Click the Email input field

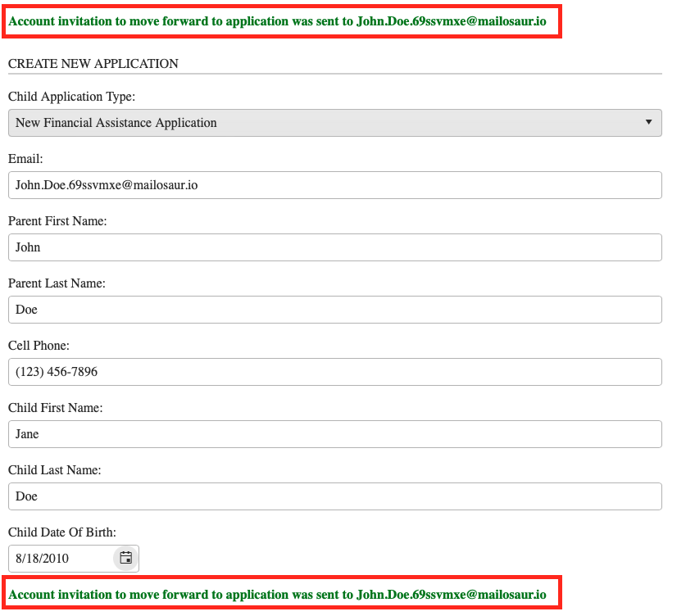335,185
